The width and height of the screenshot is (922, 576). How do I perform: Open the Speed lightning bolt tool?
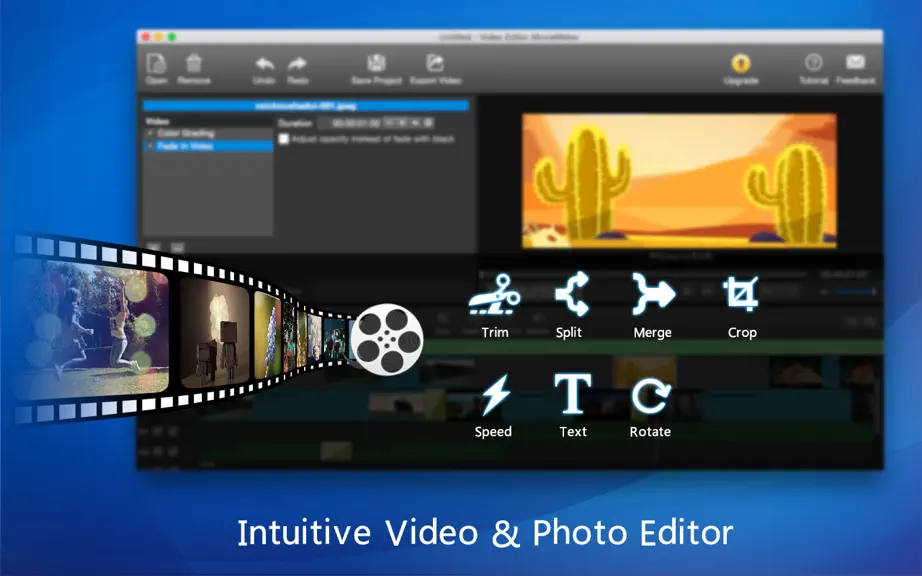pos(496,394)
